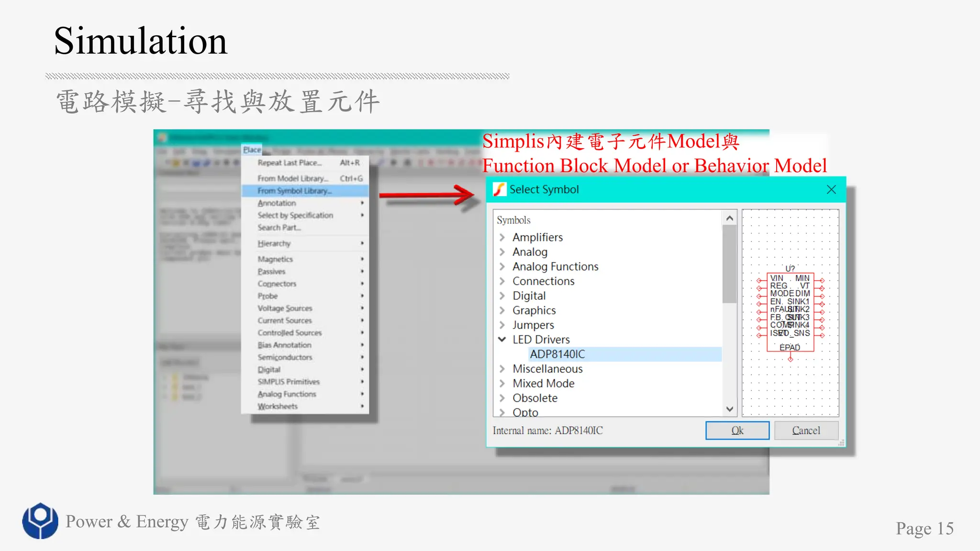Click the scroll up arrow in Symbols list
The width and height of the screenshot is (980, 551).
pos(729,219)
